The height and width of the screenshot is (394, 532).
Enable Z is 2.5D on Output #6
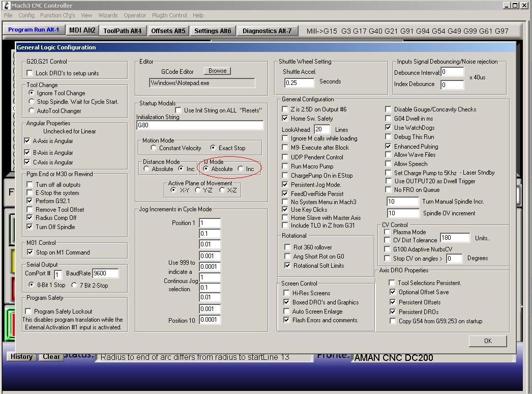pyautogui.click(x=285, y=109)
